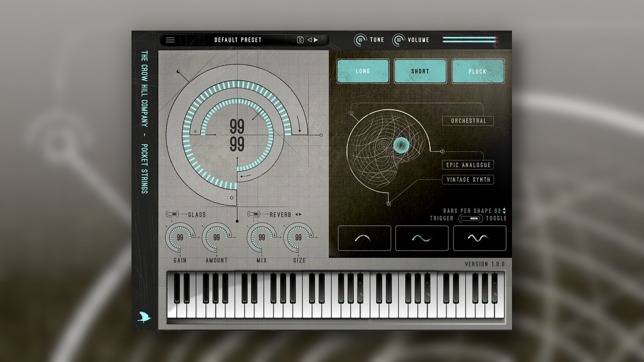The height and width of the screenshot is (362, 644).
Task: Click the reverb Mix knob
Action: click(x=261, y=237)
